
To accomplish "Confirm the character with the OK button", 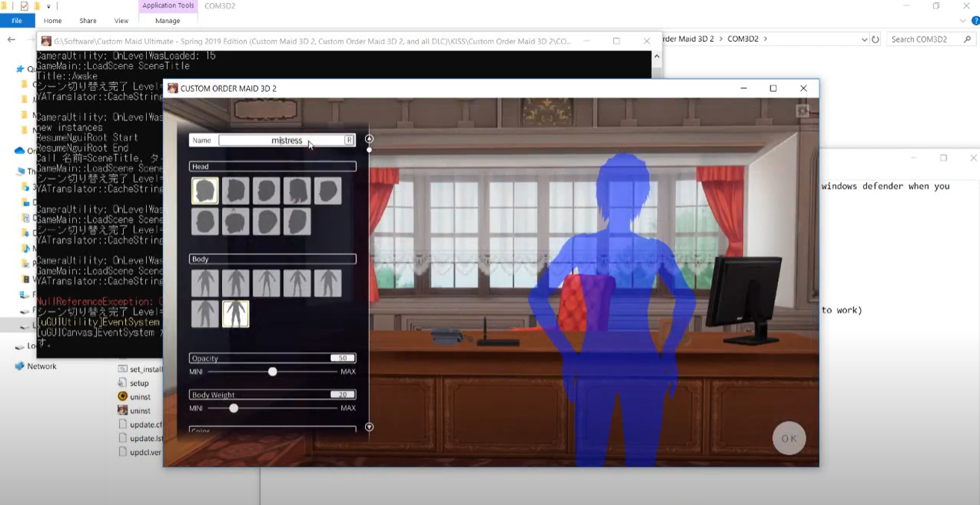I will tap(789, 439).
